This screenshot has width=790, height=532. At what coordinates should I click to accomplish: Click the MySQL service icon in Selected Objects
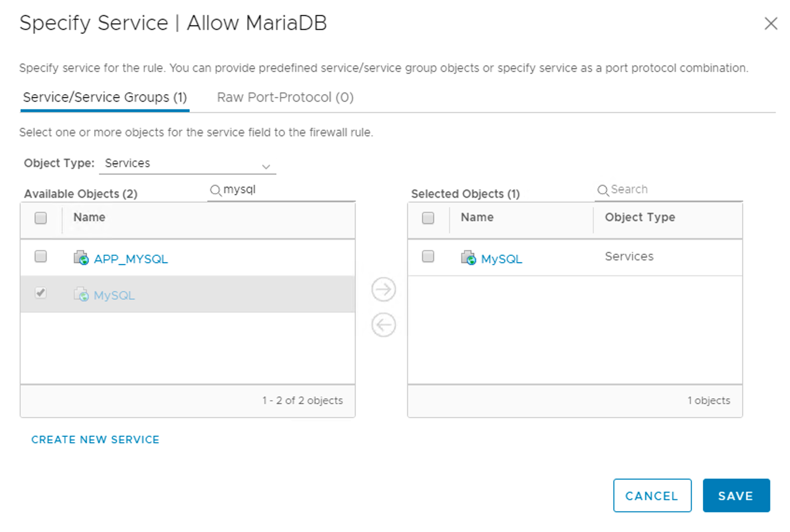[x=468, y=258]
